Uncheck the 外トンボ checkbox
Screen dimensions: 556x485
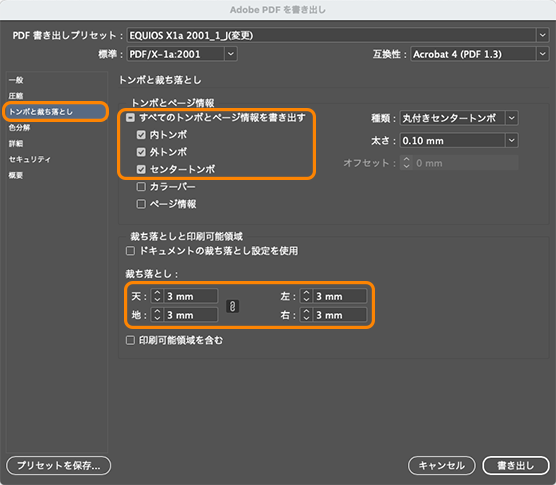coord(141,152)
